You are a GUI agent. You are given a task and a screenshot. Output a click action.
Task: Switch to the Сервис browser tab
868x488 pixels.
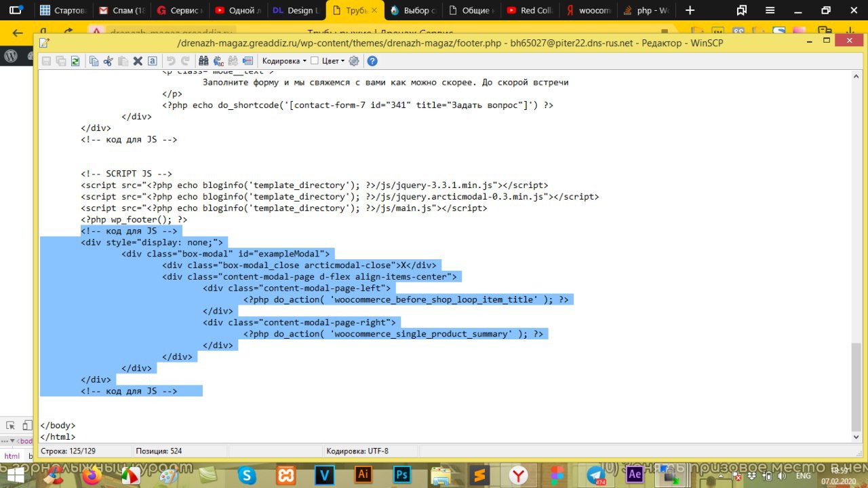point(180,10)
